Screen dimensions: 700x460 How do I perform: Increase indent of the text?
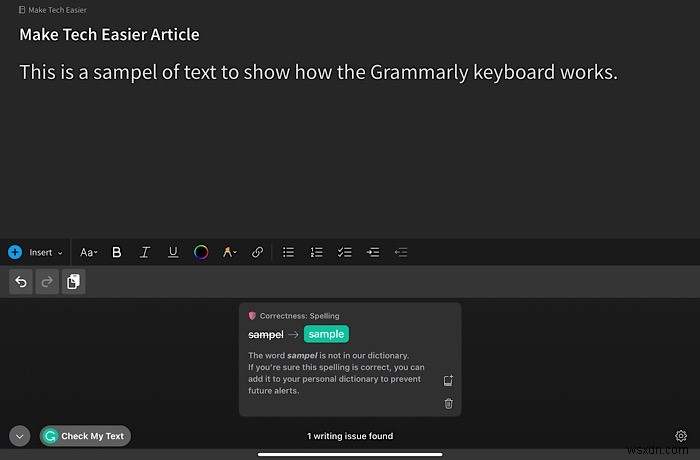[x=373, y=252]
